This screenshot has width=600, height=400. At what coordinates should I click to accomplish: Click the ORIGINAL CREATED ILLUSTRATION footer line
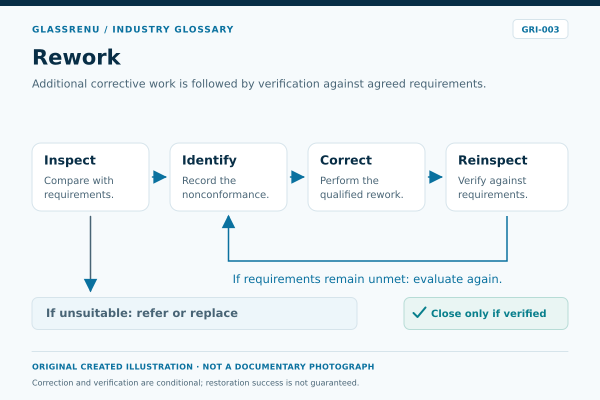(203, 367)
